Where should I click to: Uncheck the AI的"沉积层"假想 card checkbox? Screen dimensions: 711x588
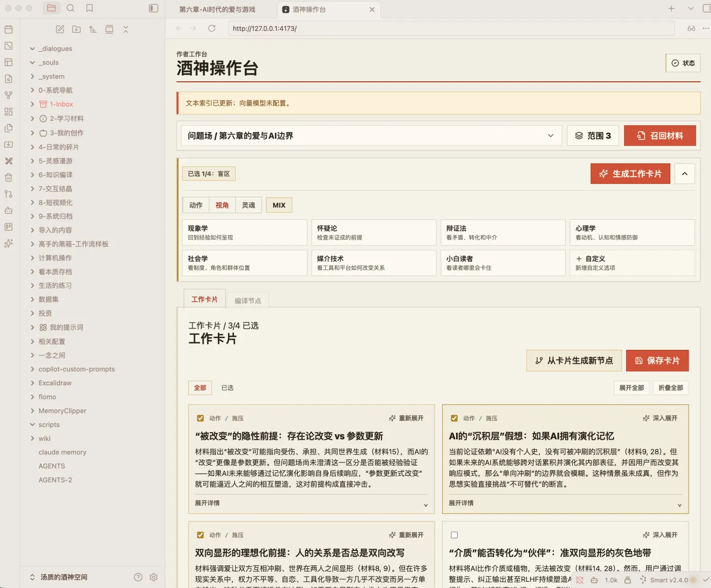454,418
